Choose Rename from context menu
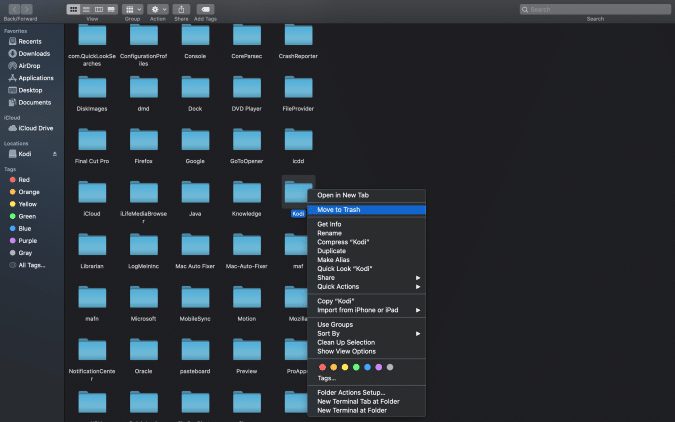 point(366,233)
